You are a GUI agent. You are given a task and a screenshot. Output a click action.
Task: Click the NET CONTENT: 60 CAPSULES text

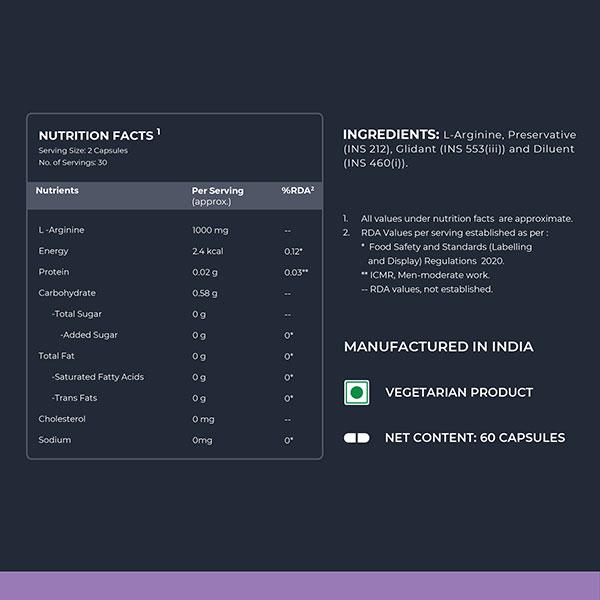point(474,438)
